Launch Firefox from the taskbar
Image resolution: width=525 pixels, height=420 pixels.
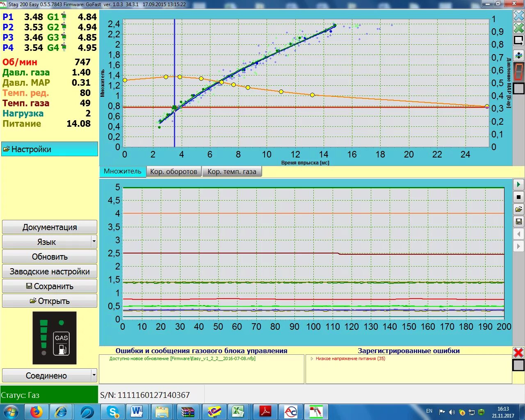coord(37,412)
